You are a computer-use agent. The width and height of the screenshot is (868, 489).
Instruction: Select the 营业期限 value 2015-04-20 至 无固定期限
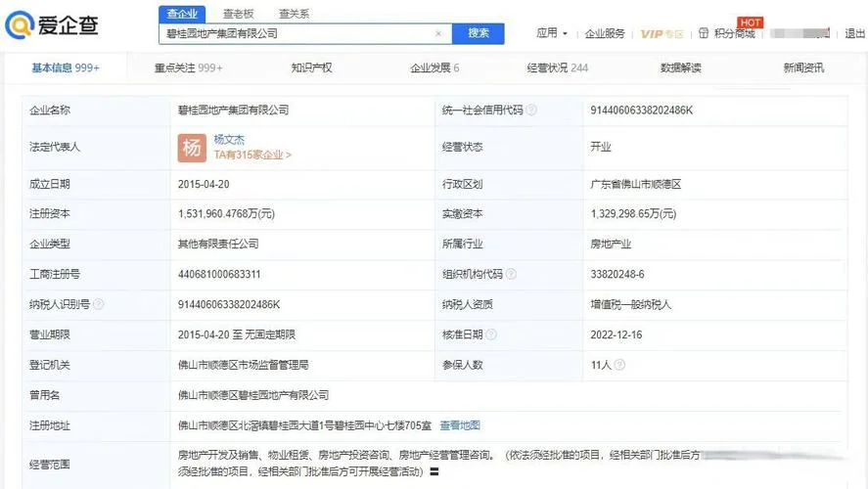tap(237, 334)
